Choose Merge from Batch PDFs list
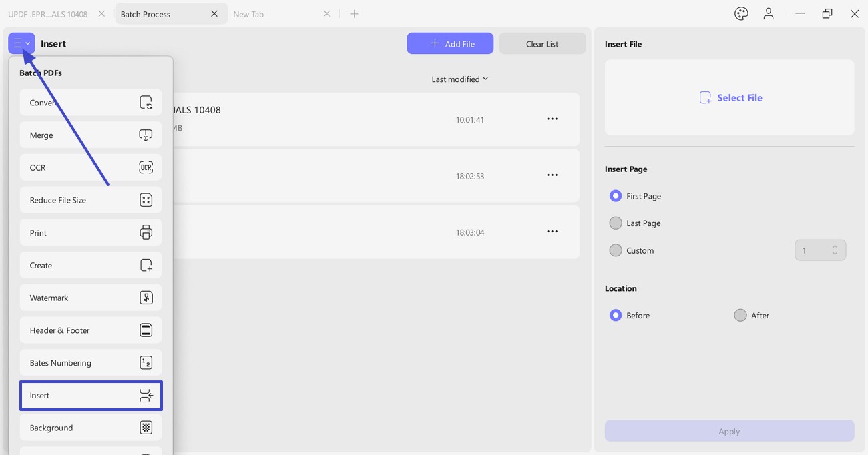 click(x=91, y=135)
